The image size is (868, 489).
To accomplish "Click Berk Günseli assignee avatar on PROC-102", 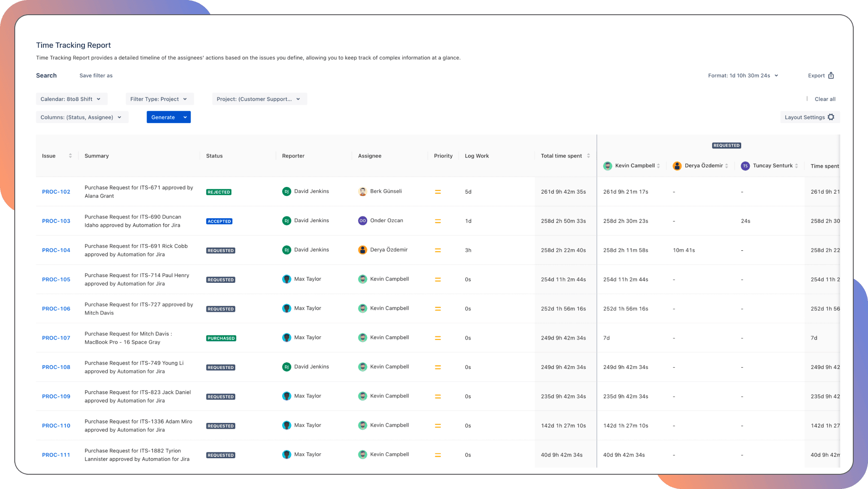I will coord(363,191).
